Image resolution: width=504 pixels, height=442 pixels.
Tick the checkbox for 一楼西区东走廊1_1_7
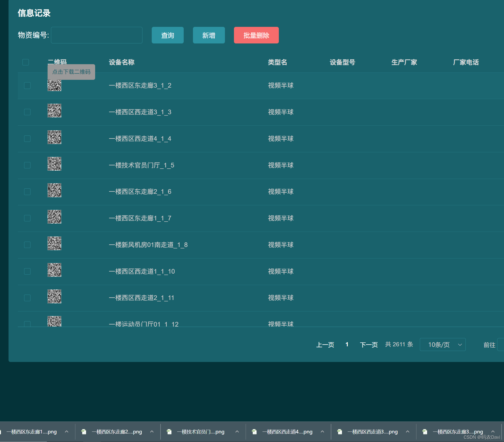(x=27, y=218)
